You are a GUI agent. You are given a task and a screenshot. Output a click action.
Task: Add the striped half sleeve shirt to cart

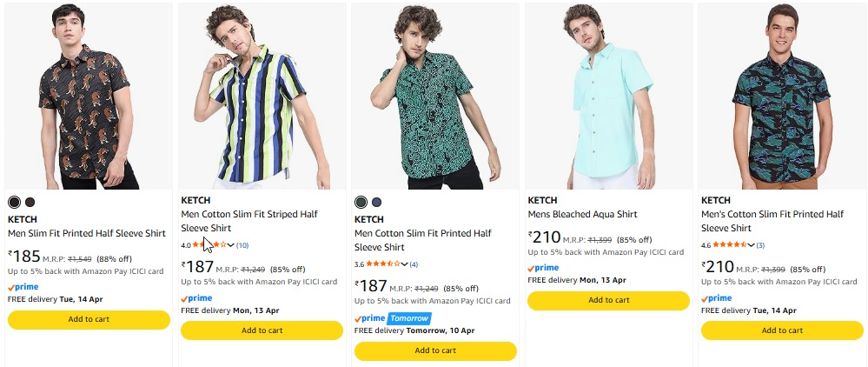click(x=262, y=330)
